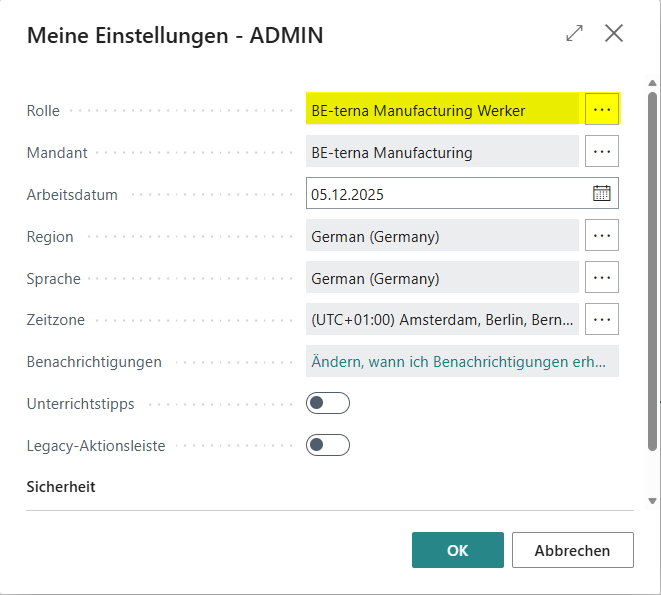Click the vertical scrollbar thumb
The image size is (661, 595).
point(652,271)
